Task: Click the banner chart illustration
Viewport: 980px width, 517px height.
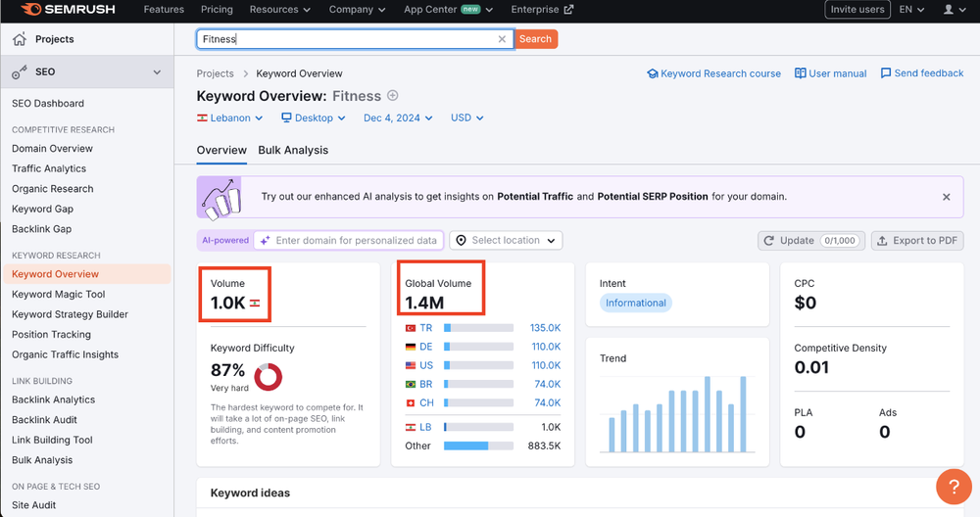Action: [x=220, y=198]
